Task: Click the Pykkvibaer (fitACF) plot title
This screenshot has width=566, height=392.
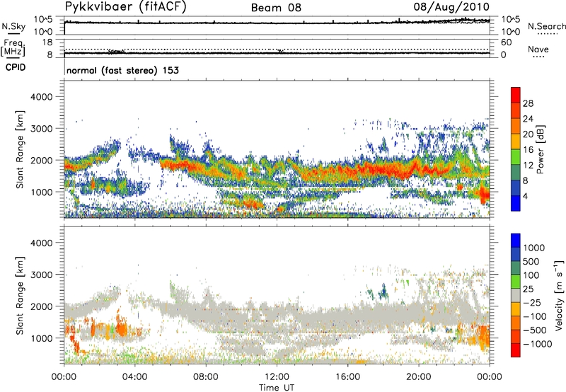Action: coord(125,7)
